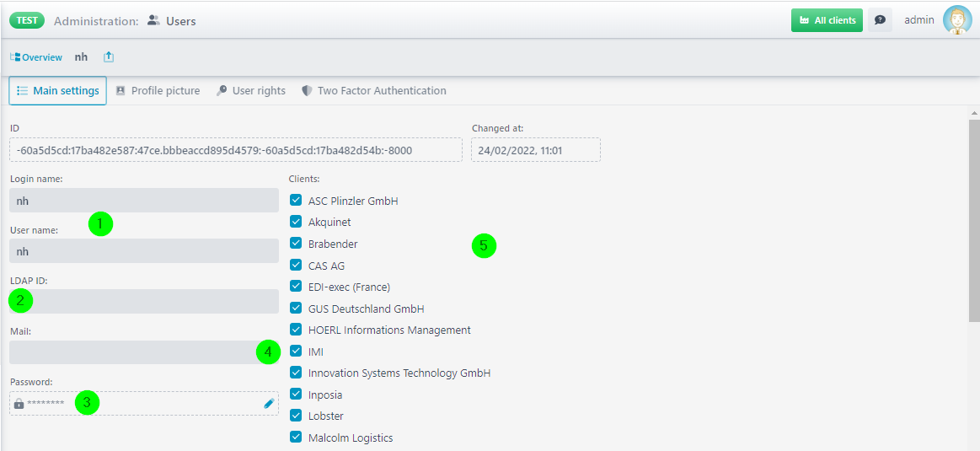The image size is (980, 451).
Task: Uncheck the IMI client checkbox
Action: 297,352
